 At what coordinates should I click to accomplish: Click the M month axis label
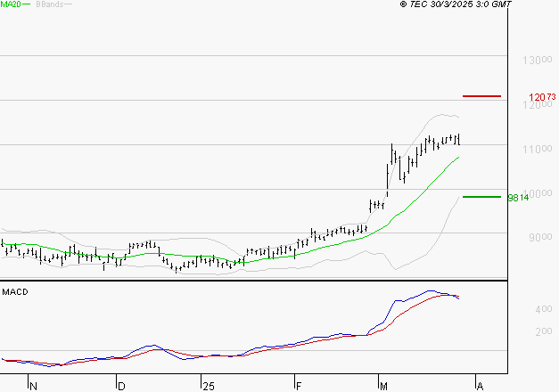383,387
